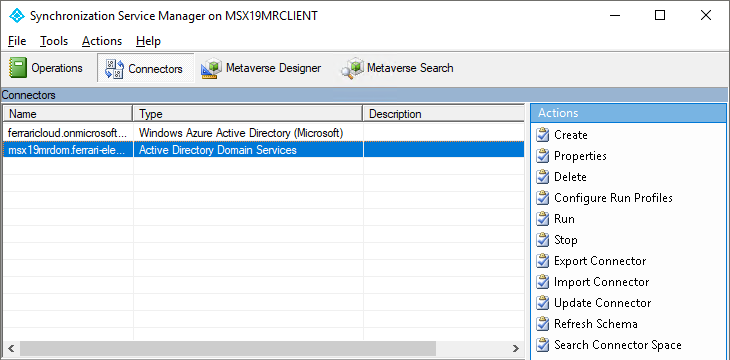Click the icon beside Configure Run Profiles

(543, 198)
